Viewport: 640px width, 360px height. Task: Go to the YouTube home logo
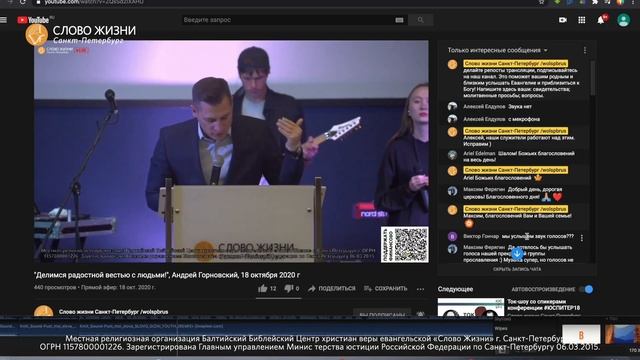(x=33, y=20)
